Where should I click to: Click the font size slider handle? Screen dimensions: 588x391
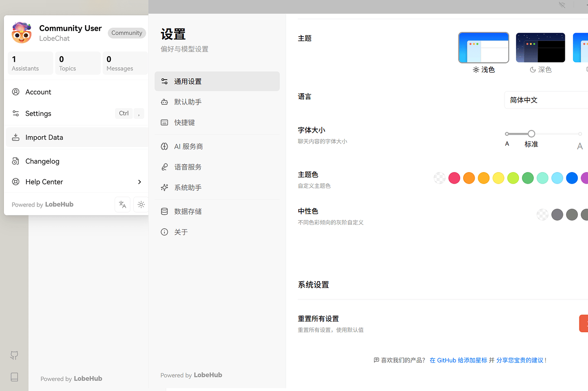tap(531, 134)
